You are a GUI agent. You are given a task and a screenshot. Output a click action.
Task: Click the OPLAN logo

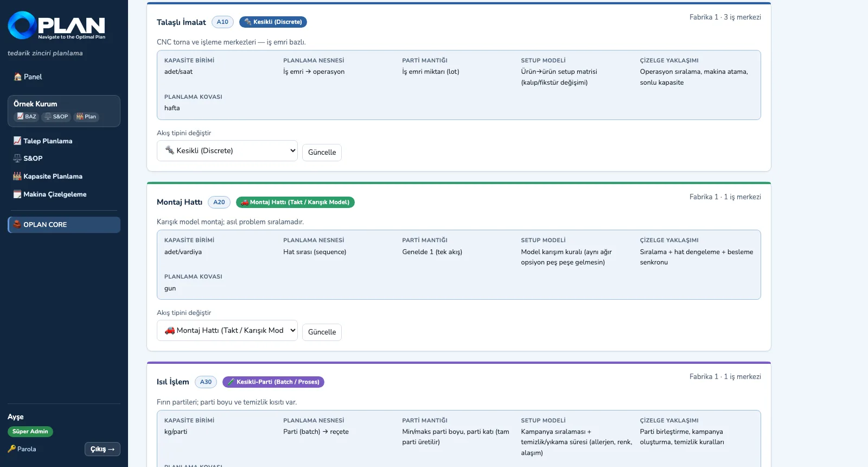coord(56,26)
